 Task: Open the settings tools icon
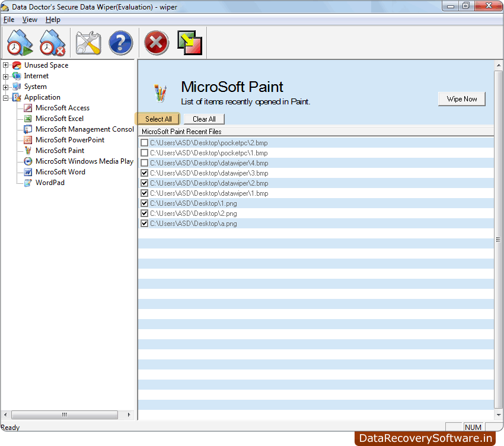(88, 43)
